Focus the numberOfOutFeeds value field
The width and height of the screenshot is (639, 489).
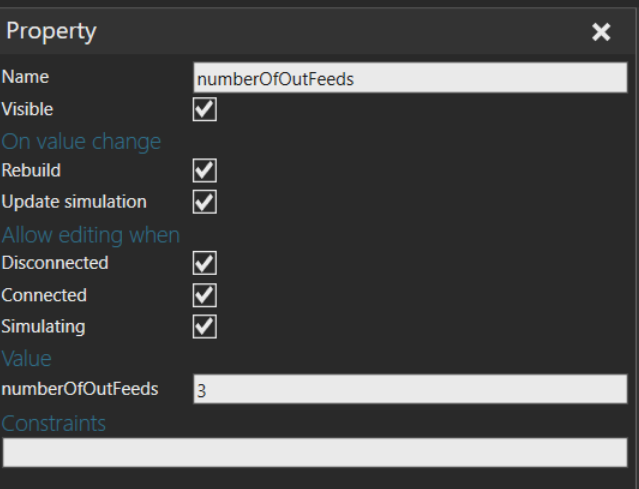pos(410,389)
